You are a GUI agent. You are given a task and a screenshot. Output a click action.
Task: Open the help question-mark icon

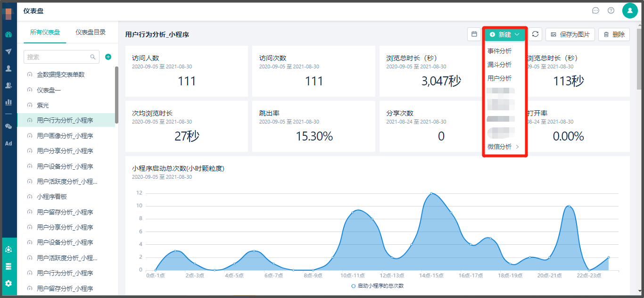tap(611, 10)
